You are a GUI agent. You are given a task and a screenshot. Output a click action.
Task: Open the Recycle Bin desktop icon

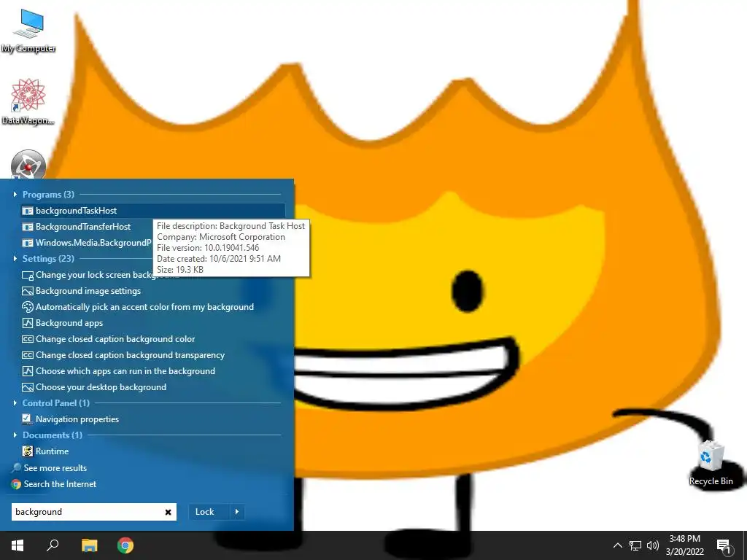click(711, 463)
